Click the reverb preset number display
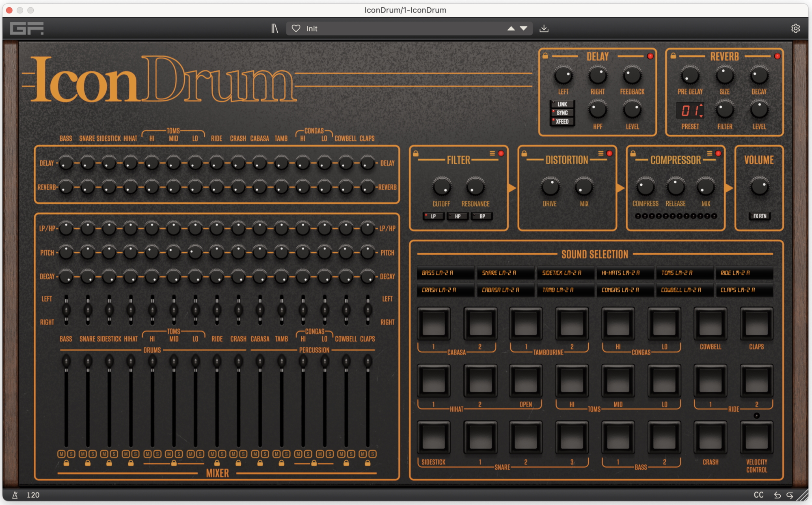Image resolution: width=812 pixels, height=505 pixels. (x=690, y=110)
